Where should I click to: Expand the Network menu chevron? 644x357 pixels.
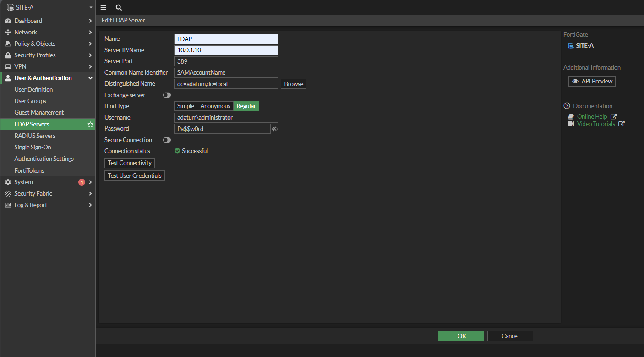[90, 33]
